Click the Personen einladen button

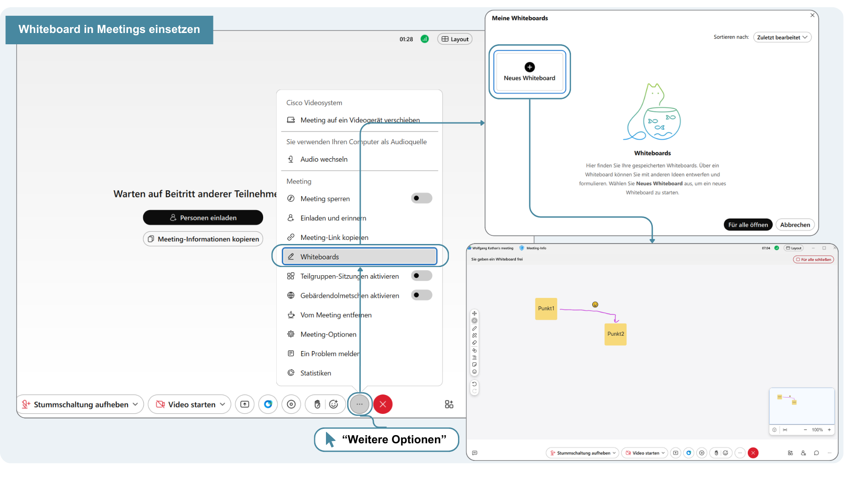point(203,218)
